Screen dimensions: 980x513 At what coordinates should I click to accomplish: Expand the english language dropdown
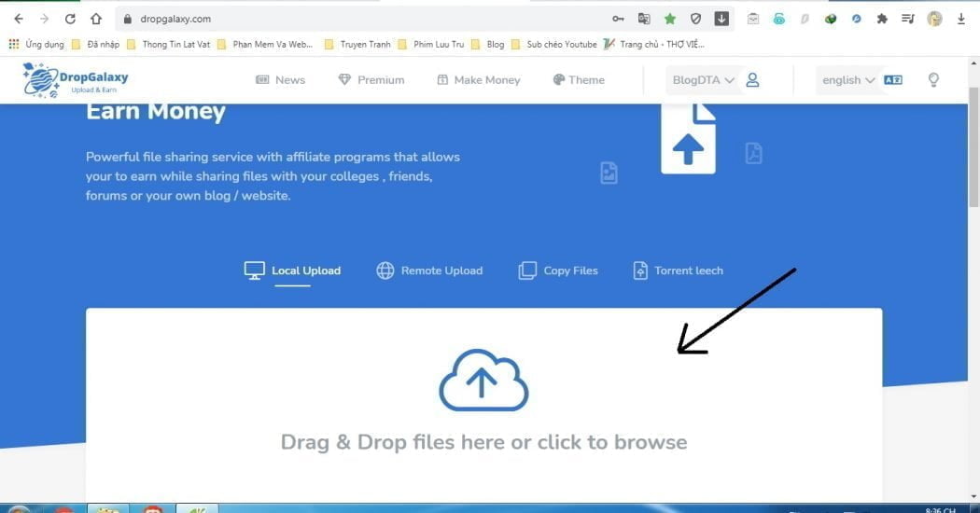848,80
